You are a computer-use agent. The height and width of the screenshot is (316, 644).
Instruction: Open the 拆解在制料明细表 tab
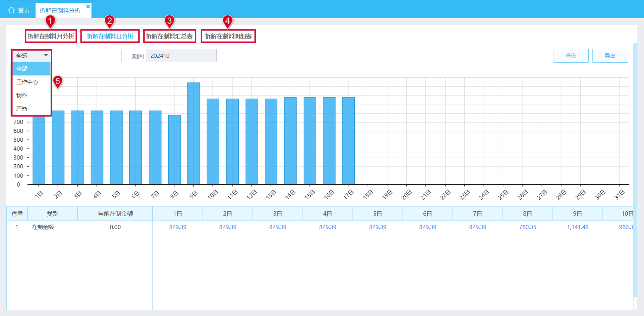pos(228,36)
